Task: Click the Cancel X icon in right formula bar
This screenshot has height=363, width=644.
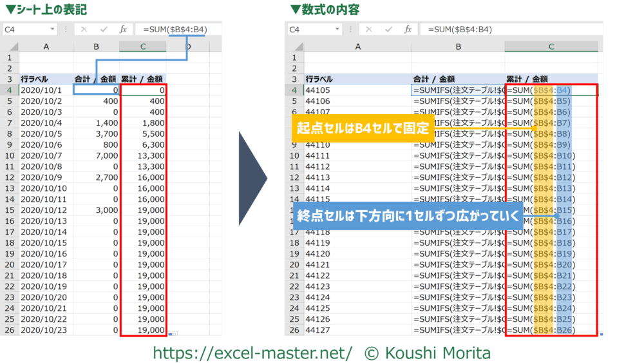Action: pyautogui.click(x=368, y=30)
